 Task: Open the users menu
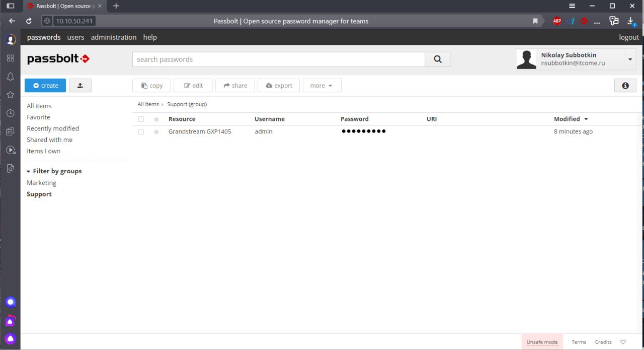76,37
